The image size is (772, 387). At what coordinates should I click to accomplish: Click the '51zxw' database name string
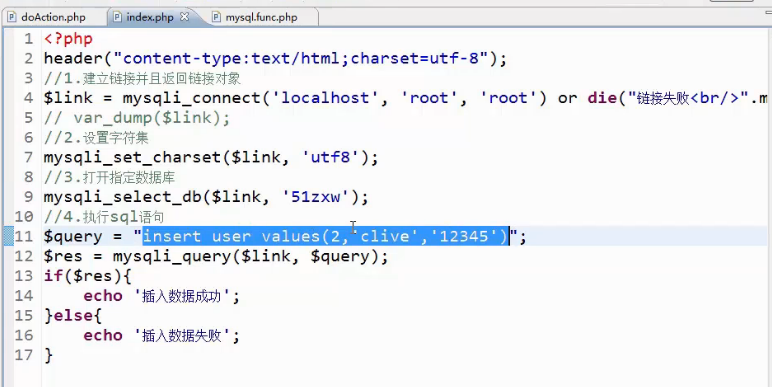315,197
